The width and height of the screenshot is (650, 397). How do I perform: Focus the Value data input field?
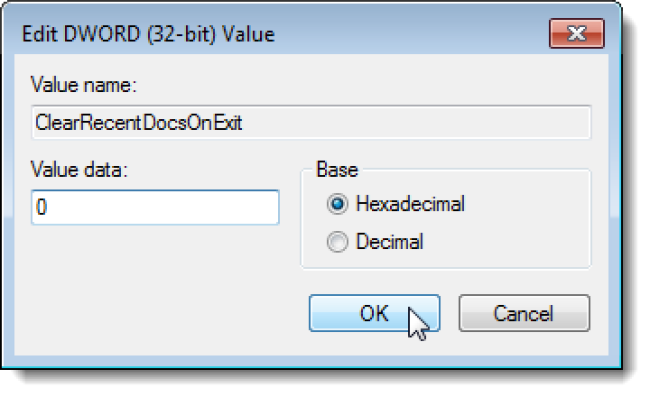(x=155, y=207)
